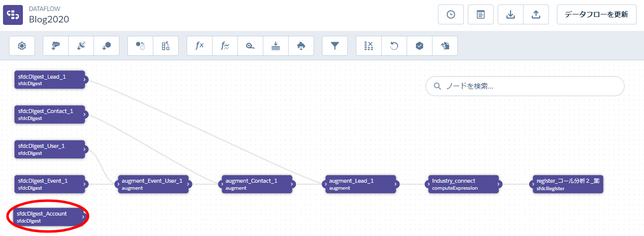The height and width of the screenshot is (236, 644).
Task: Expand arrow on sfdcDigest_Lead_1 node
Action: pyautogui.click(x=85, y=80)
